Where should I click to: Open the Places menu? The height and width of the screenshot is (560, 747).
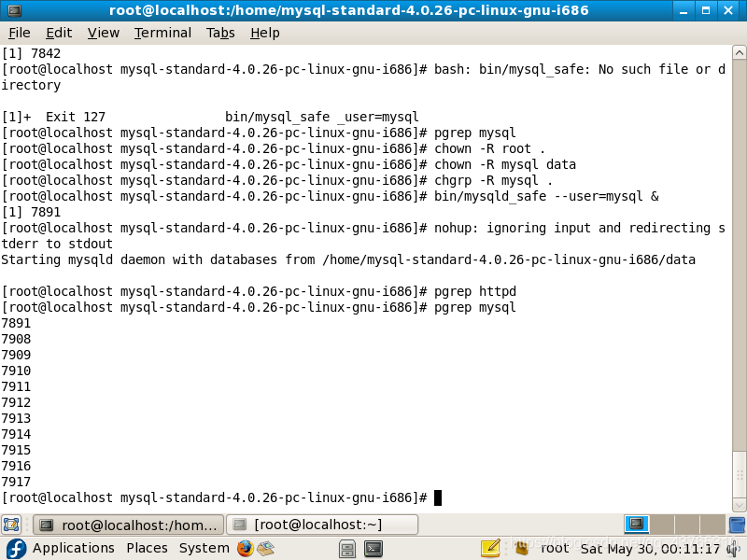click(x=147, y=548)
